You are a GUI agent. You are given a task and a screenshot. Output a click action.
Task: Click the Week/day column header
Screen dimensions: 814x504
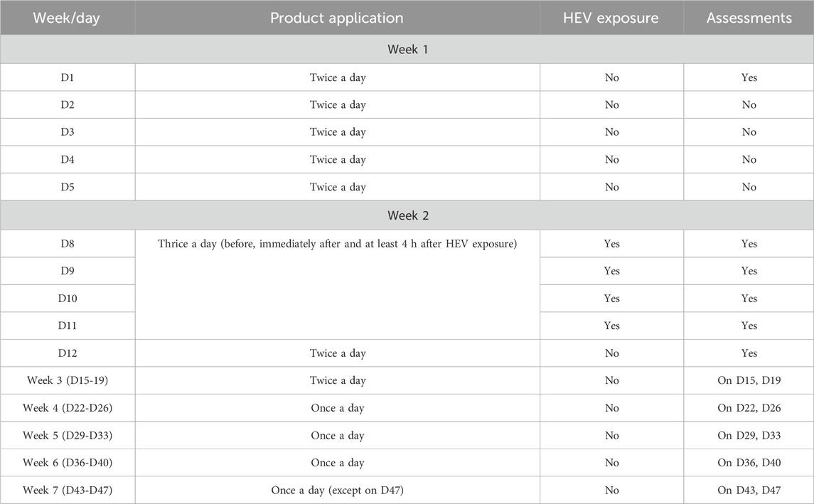[67, 18]
